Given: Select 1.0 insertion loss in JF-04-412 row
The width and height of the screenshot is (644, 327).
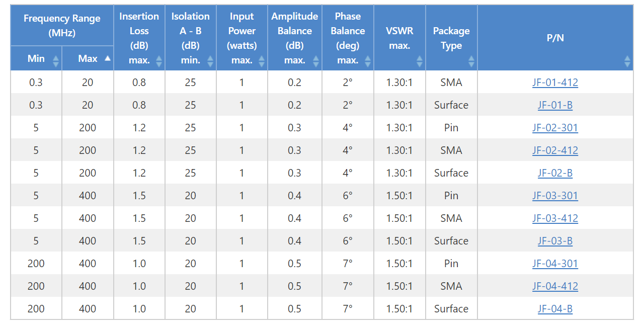Looking at the screenshot, I should point(139,286).
